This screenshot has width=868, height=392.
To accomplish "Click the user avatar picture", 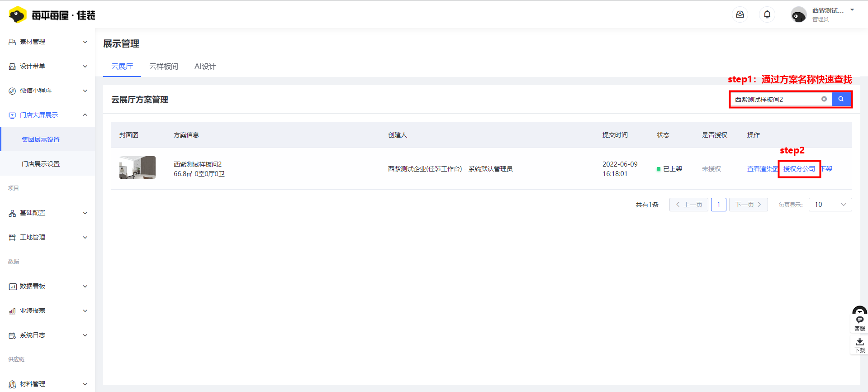I will pyautogui.click(x=798, y=15).
